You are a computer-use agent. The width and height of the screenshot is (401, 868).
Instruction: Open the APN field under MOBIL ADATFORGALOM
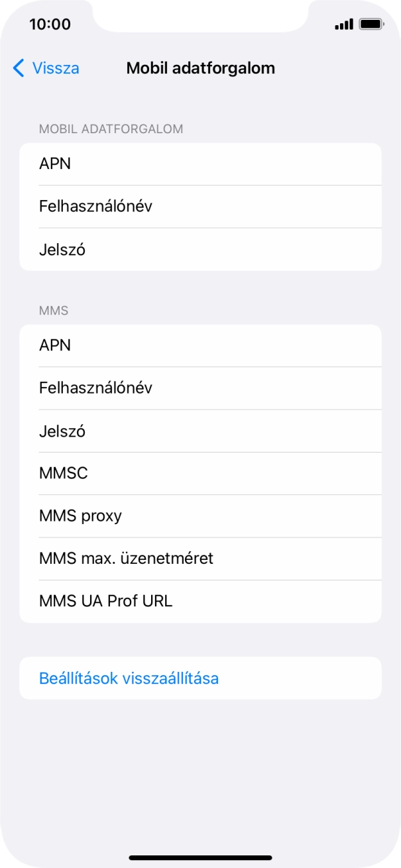[200, 164]
